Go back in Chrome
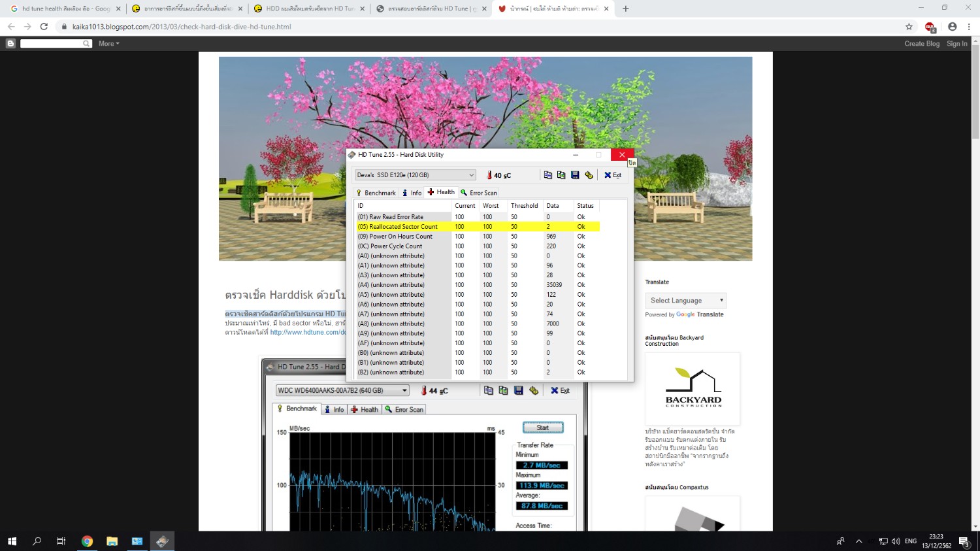The image size is (980, 551). coord(11,27)
